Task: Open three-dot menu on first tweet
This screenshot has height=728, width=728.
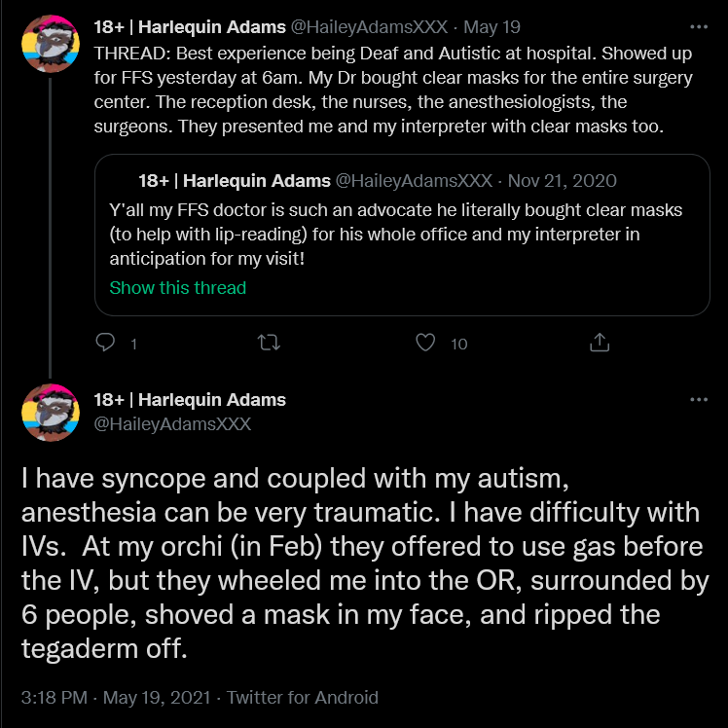Action: pos(699,27)
